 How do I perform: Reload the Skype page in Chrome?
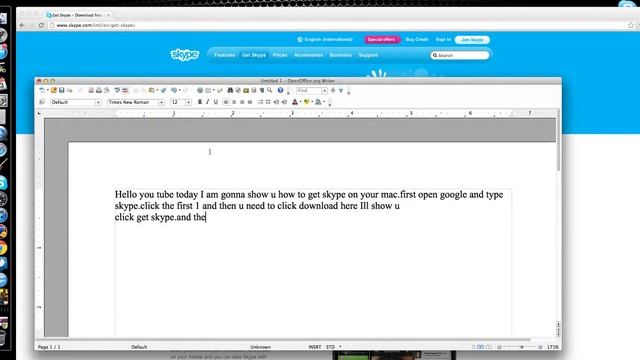point(41,25)
